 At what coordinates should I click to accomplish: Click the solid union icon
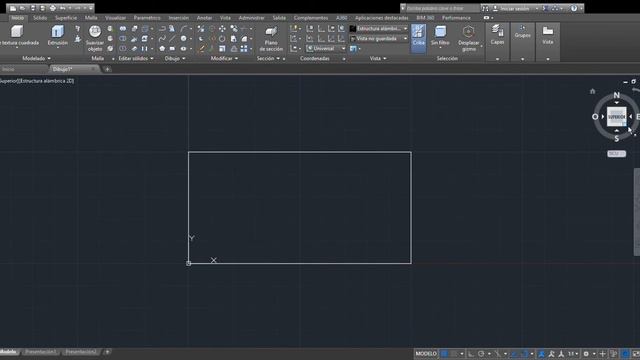click(123, 29)
